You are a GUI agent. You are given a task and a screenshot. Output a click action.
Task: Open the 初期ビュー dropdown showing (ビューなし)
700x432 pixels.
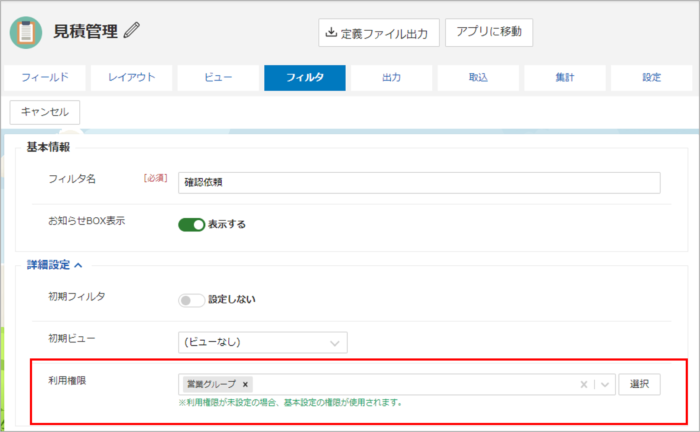point(262,342)
